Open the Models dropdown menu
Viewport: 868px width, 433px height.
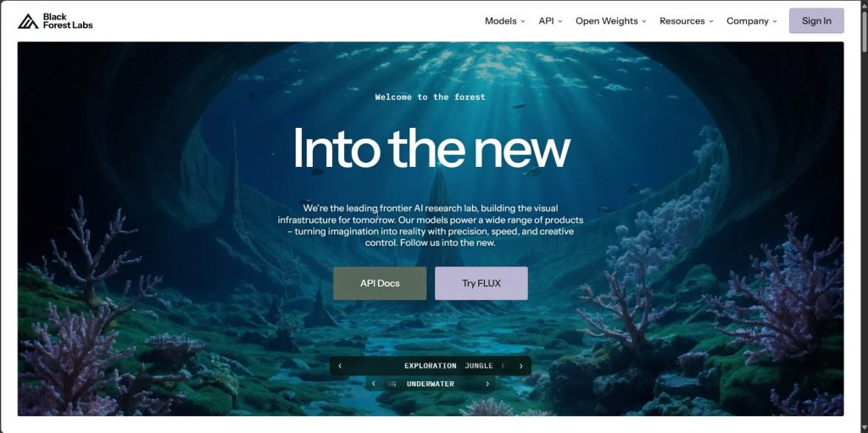(x=505, y=21)
